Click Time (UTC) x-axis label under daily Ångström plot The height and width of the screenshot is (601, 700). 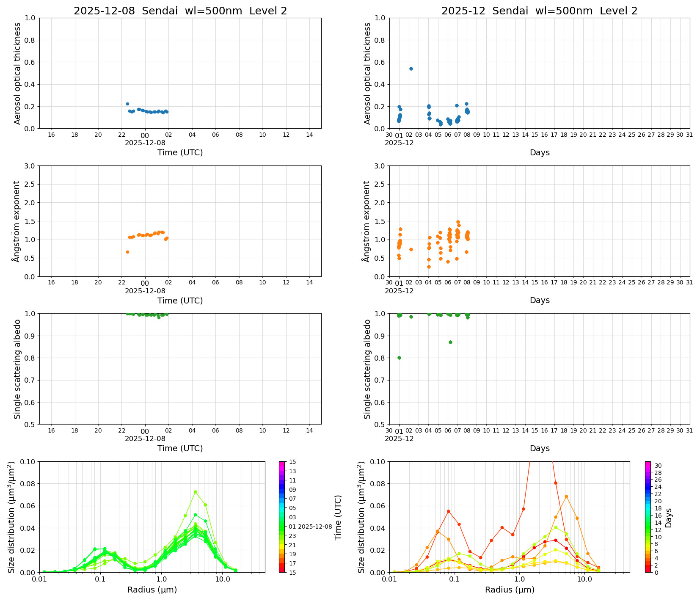click(x=180, y=300)
